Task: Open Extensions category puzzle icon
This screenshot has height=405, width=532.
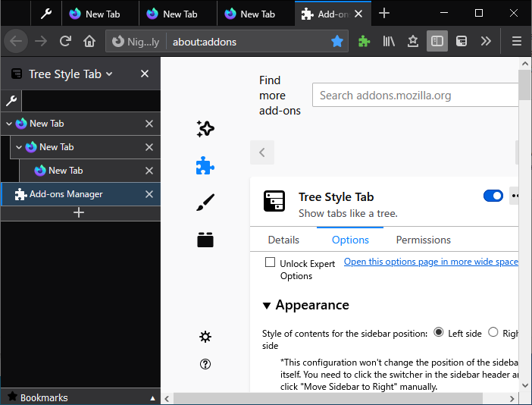Action: 205,165
